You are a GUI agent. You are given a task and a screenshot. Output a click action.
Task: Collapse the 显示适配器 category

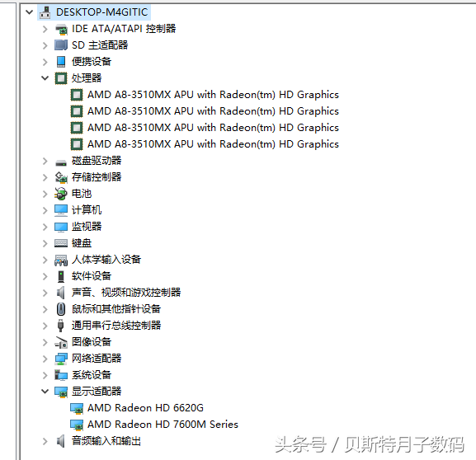(45, 392)
